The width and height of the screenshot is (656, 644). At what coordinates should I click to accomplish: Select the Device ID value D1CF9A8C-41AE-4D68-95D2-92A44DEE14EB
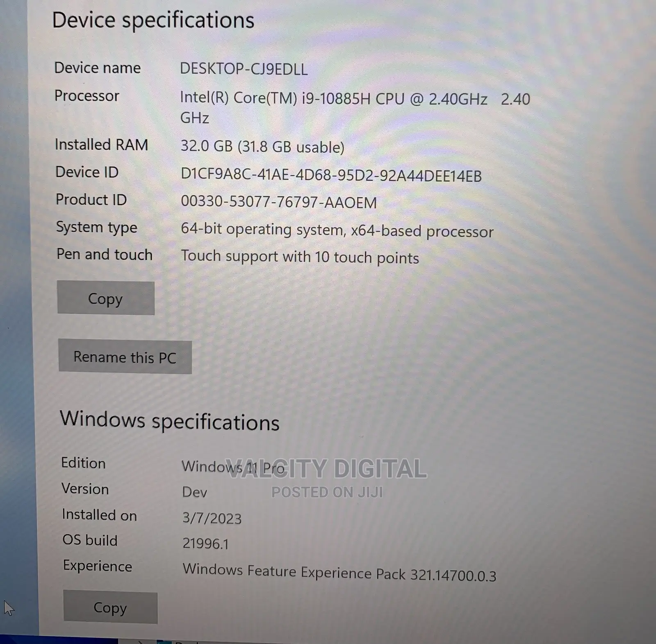[x=331, y=176]
